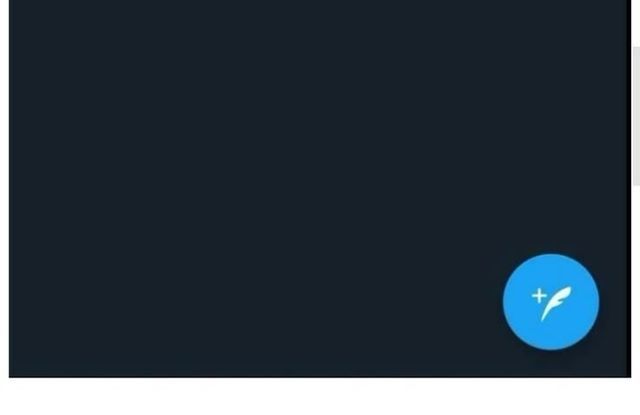This screenshot has height=415, width=640.
Task: Select the light gray scroll handle
Action: [x=636, y=116]
